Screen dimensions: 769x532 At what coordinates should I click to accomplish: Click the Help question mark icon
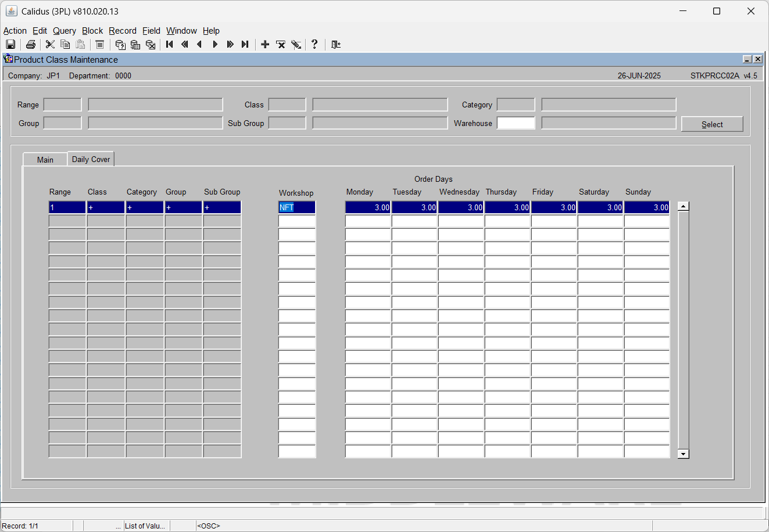(314, 44)
